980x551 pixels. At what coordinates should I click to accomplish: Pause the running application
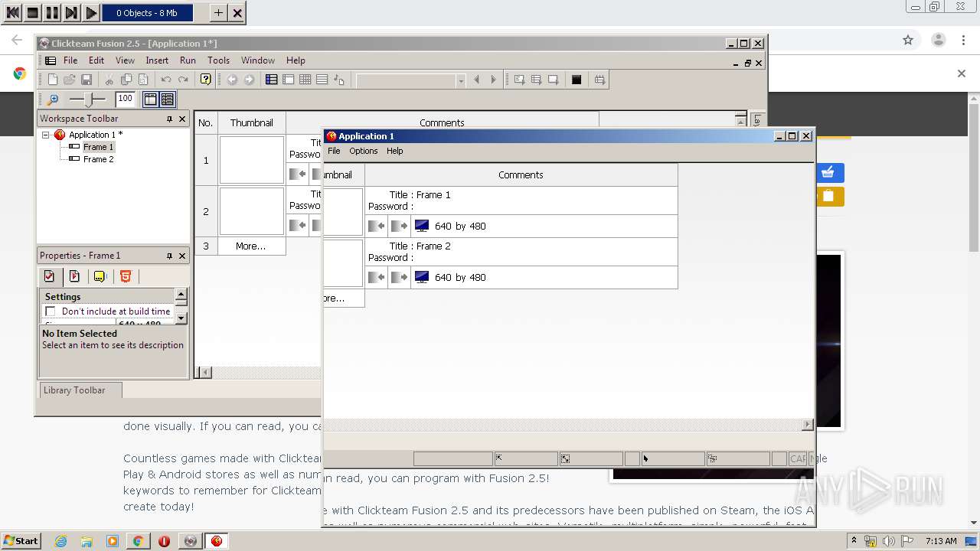[52, 12]
